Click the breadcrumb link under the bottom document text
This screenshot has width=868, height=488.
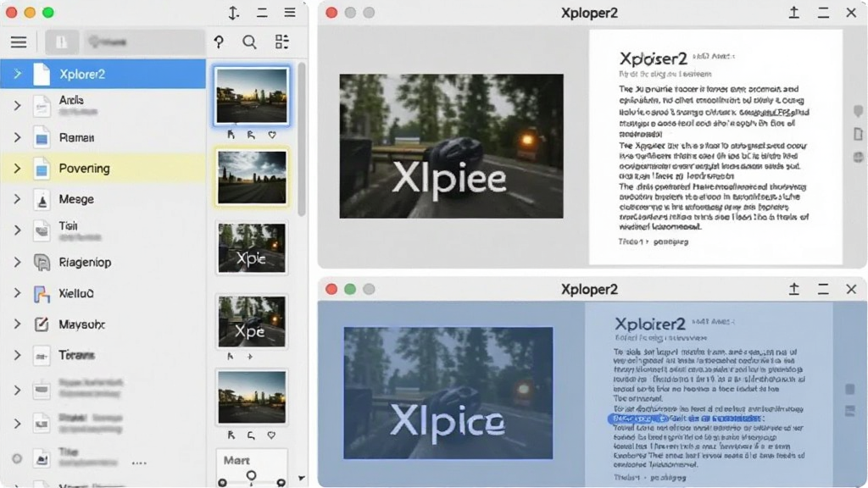650,477
